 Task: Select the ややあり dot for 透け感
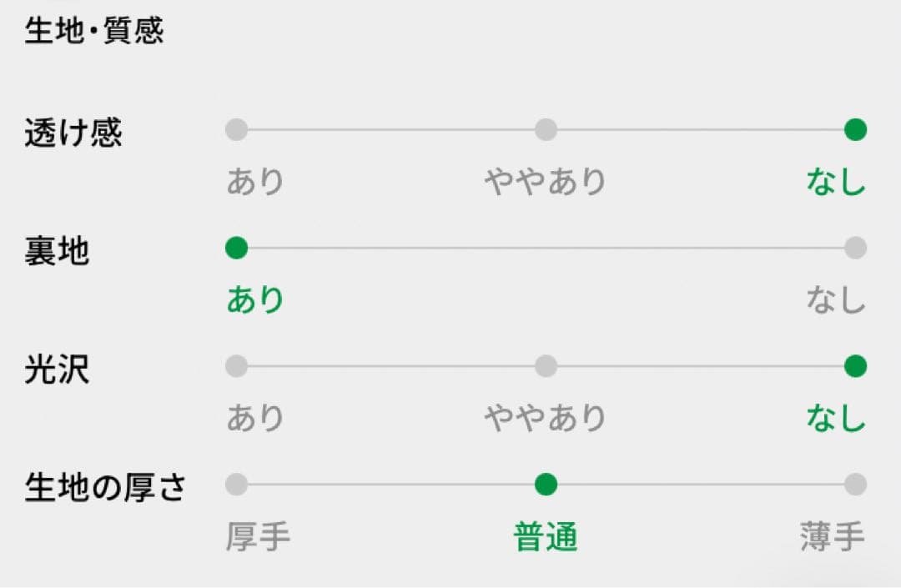point(546,130)
